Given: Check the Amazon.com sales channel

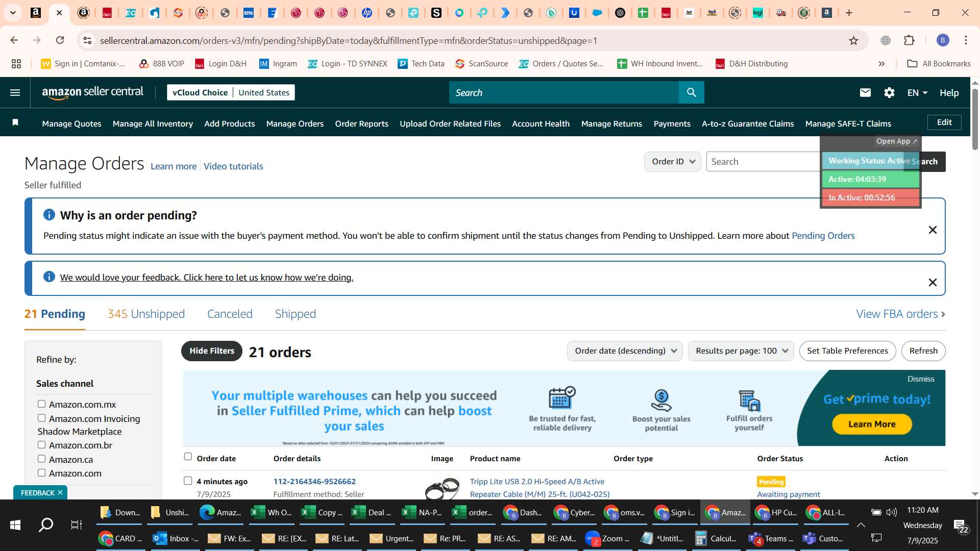Looking at the screenshot, I should (41, 473).
